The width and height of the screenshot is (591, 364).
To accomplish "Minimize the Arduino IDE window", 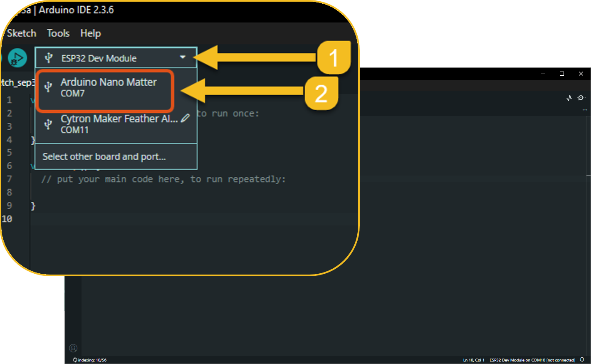I will (x=543, y=74).
